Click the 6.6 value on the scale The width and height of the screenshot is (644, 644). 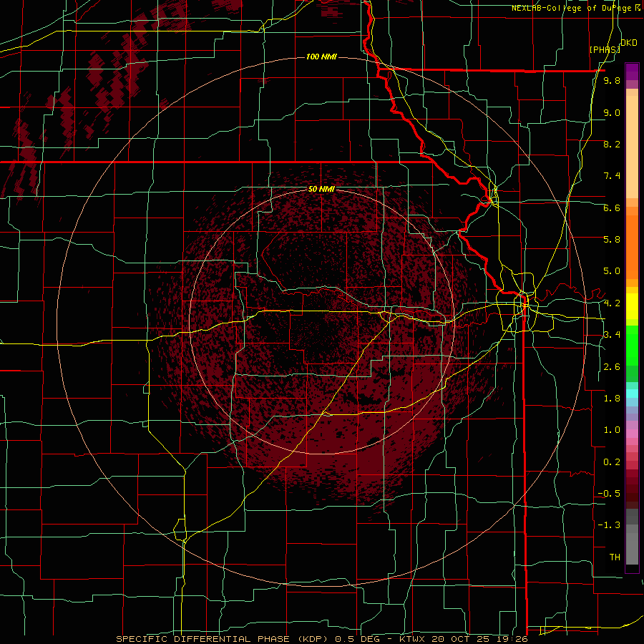tap(612, 208)
